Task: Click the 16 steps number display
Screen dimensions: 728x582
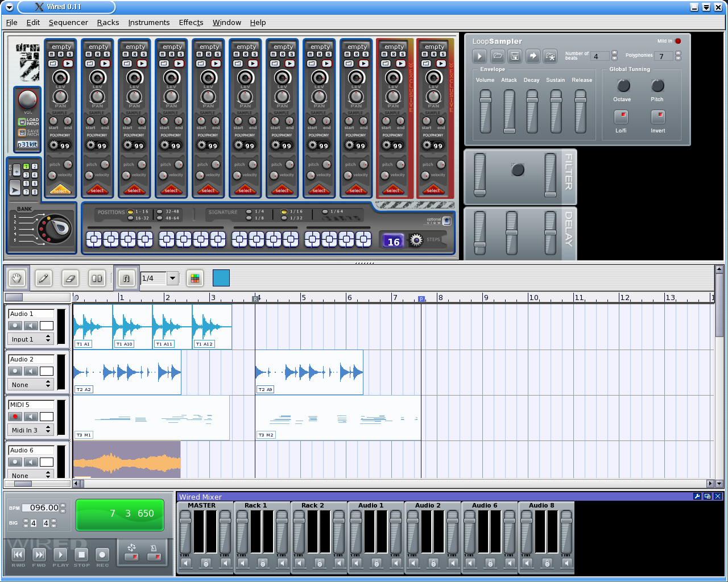Action: point(394,241)
